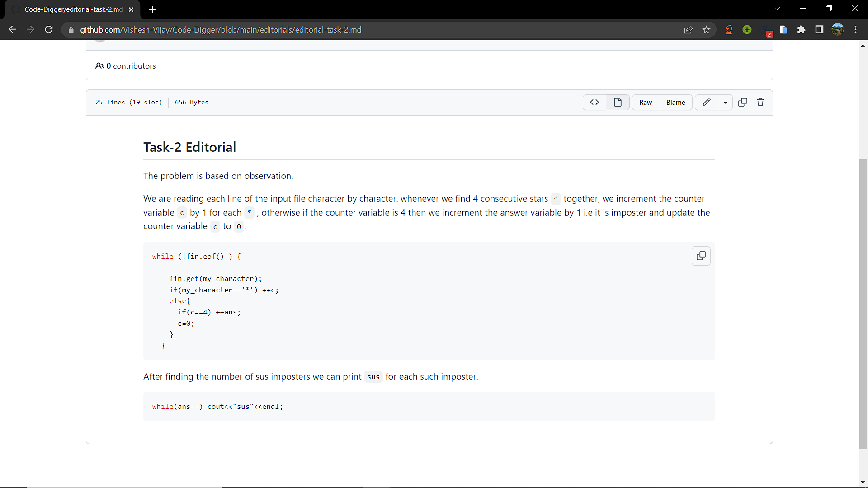Click the scrollbar up arrow
Viewport: 868px width, 488px height.
coord(863,45)
